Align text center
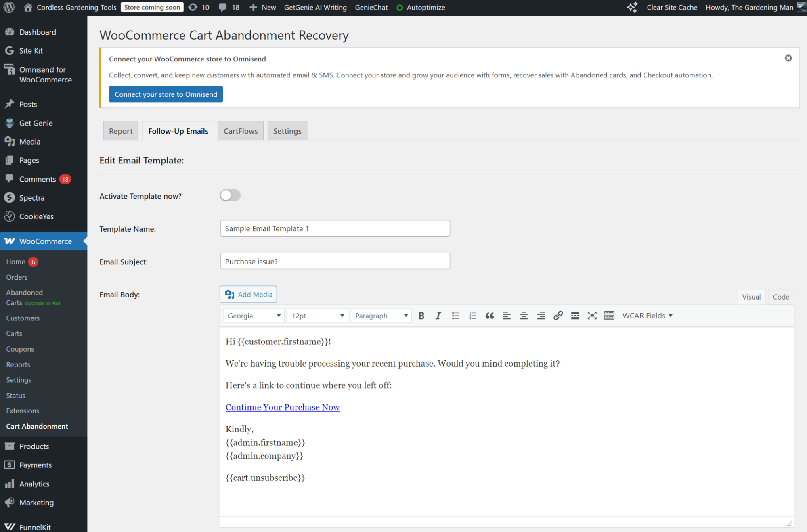Image resolution: width=807 pixels, height=532 pixels. coord(524,316)
